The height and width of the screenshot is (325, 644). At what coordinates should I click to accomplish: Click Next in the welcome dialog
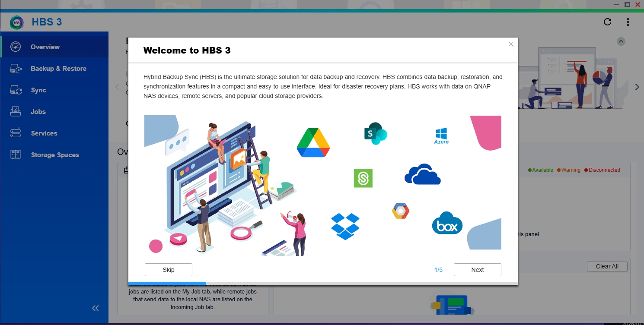coord(478,270)
